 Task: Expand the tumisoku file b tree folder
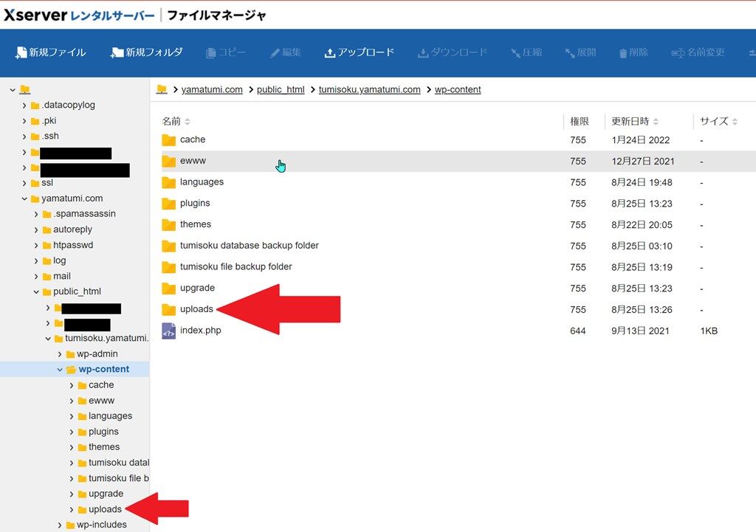pos(72,479)
